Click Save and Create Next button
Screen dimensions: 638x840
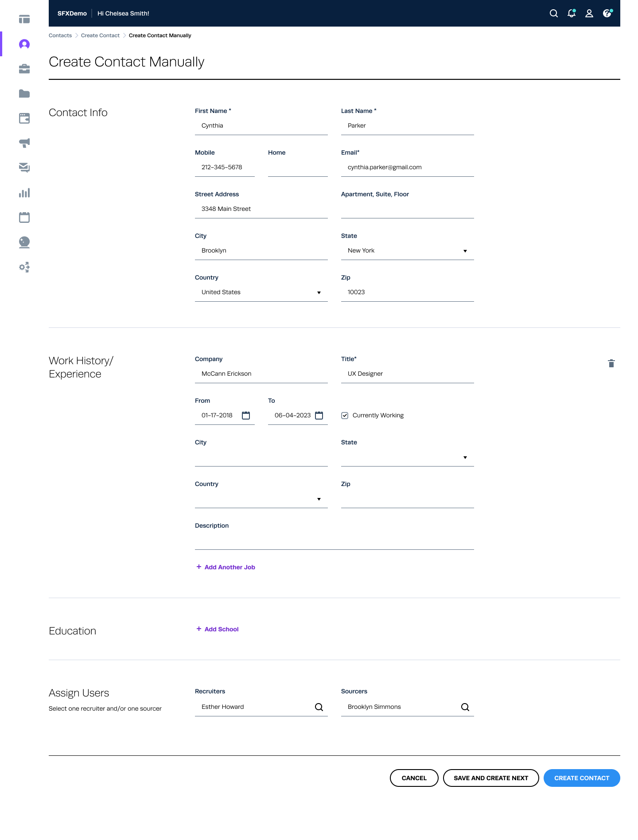pyautogui.click(x=490, y=778)
